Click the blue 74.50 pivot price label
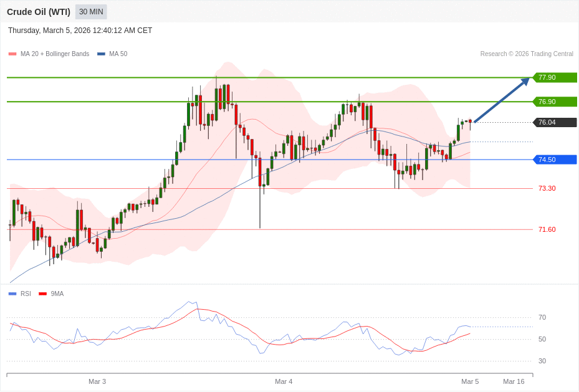The height and width of the screenshot is (392, 579). [554, 160]
